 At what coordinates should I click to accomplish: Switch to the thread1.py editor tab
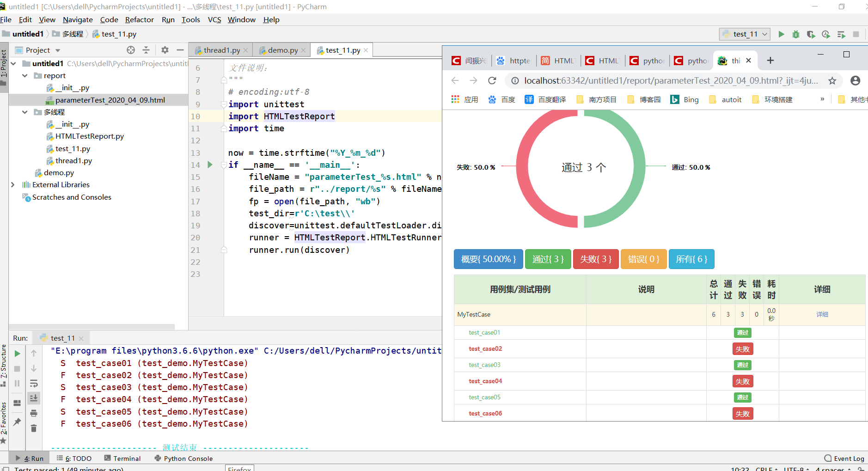pyautogui.click(x=221, y=50)
